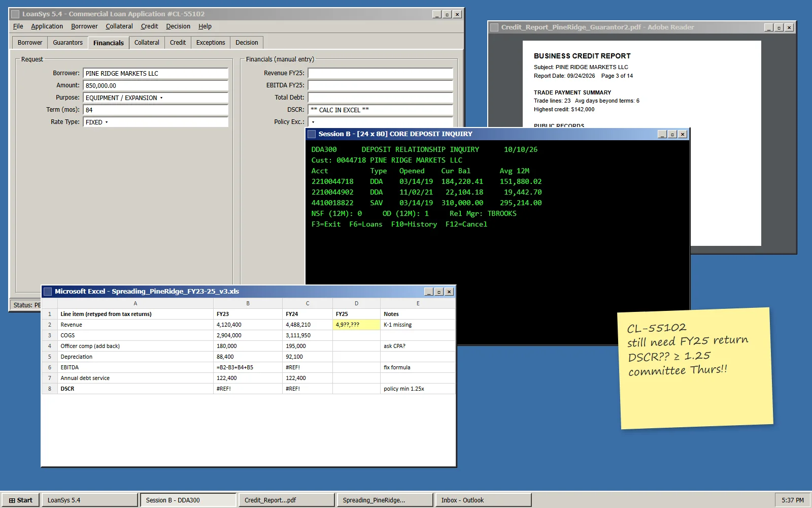Maximize the Session B terminal window

pyautogui.click(x=672, y=134)
